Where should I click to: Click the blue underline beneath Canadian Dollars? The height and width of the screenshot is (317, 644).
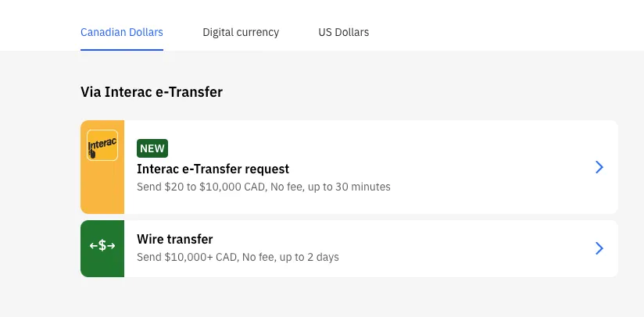(122, 49)
